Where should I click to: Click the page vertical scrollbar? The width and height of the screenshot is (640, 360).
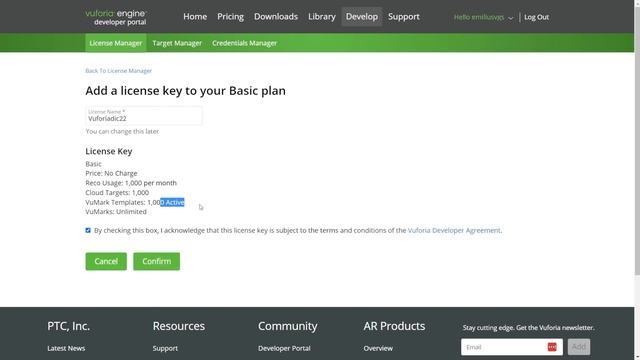pos(637,141)
